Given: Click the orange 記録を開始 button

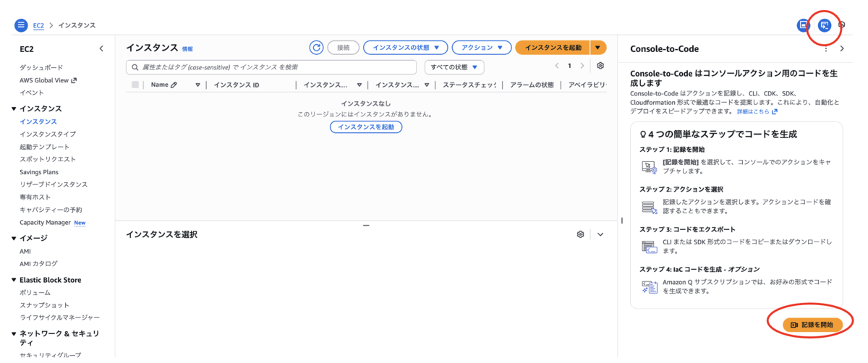Looking at the screenshot, I should [812, 325].
